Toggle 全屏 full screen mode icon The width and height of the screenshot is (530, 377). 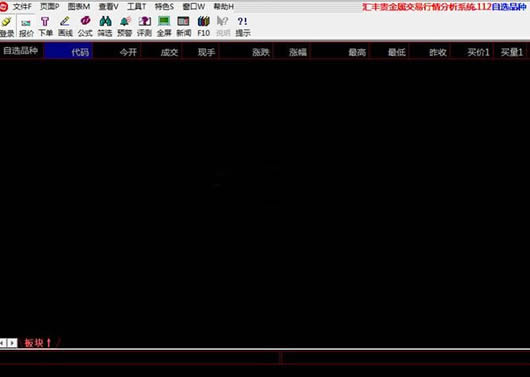(x=164, y=21)
